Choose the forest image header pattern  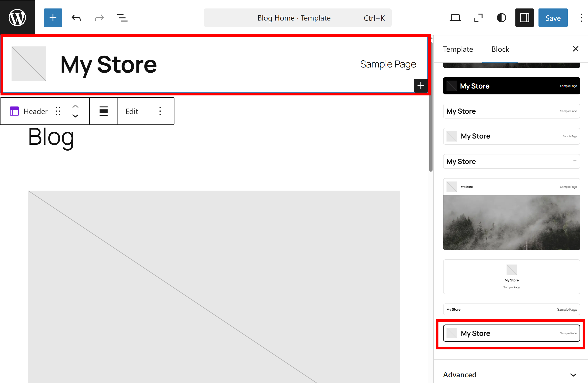pos(511,214)
